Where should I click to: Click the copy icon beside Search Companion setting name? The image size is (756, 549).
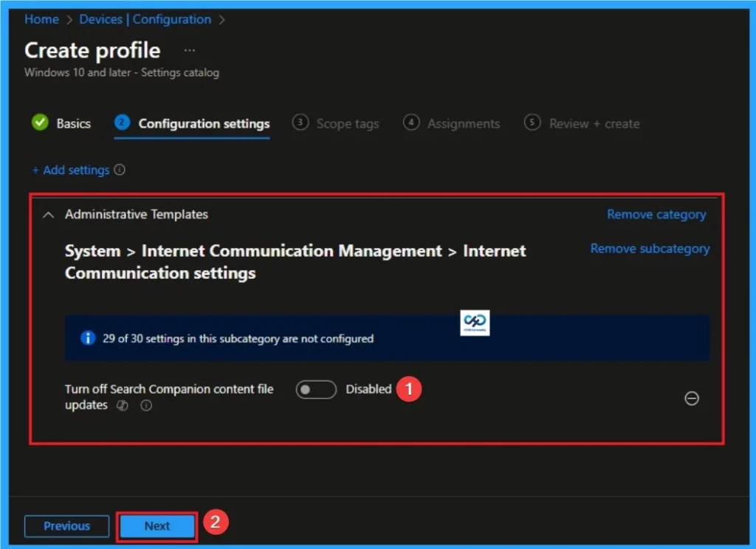(x=123, y=405)
